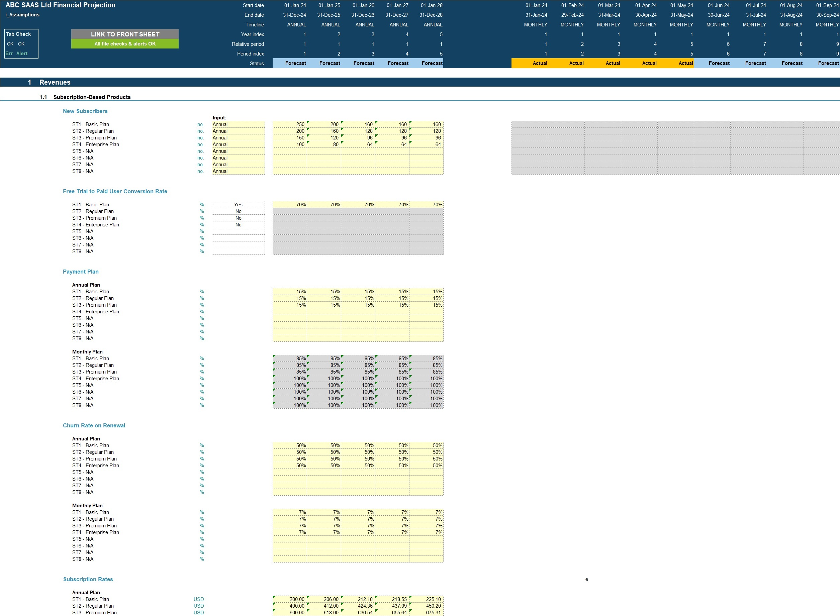Click first 70% conversion rate cell for Basic Plan

pyautogui.click(x=290, y=204)
